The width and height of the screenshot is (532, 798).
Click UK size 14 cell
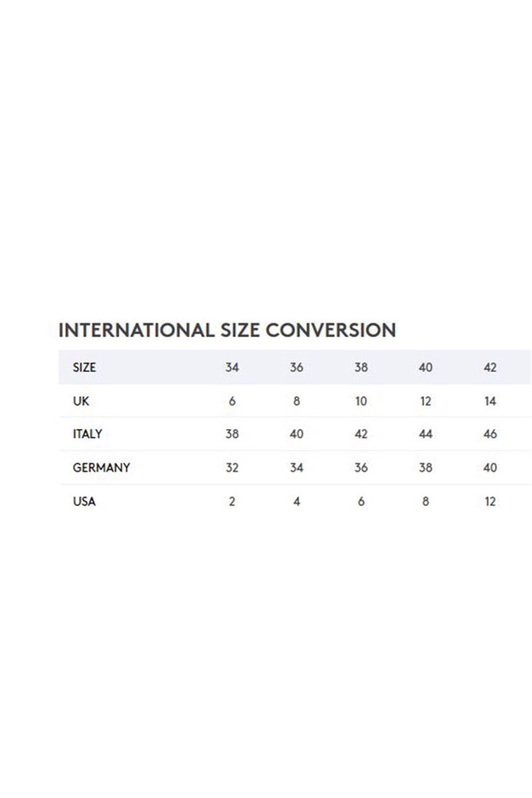pos(490,401)
